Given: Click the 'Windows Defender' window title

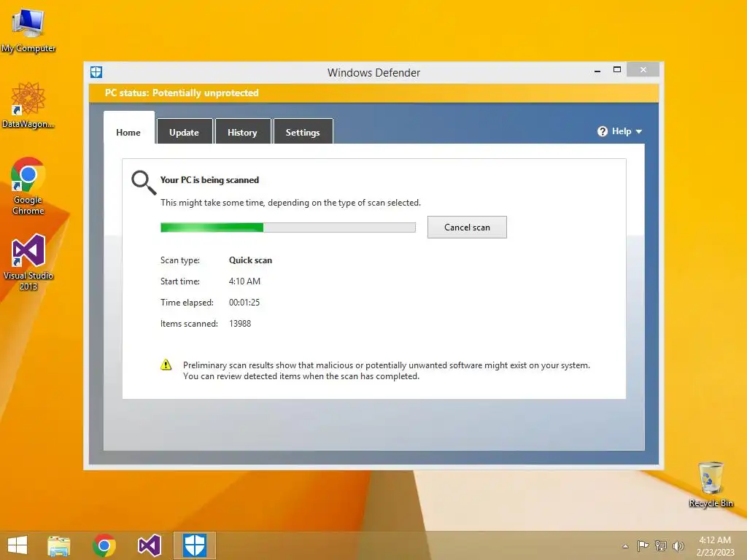Looking at the screenshot, I should point(374,73).
